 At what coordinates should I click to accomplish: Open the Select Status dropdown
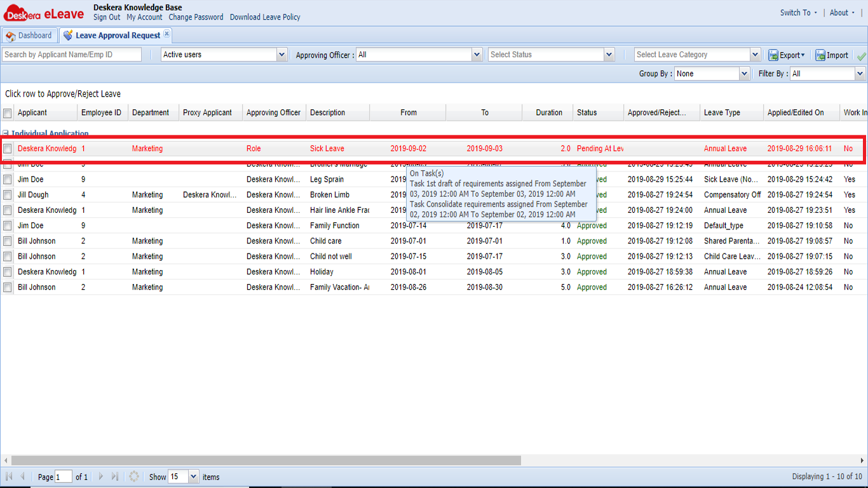608,54
